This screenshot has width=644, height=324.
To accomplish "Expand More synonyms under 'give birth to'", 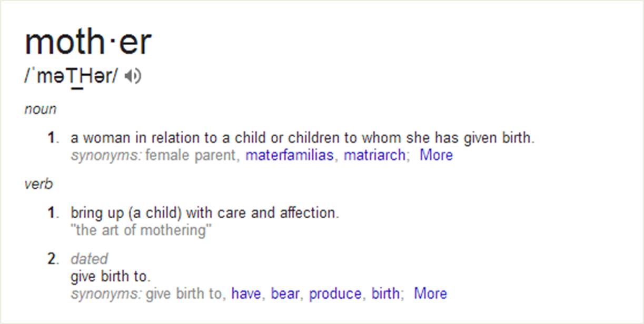I will click(430, 293).
